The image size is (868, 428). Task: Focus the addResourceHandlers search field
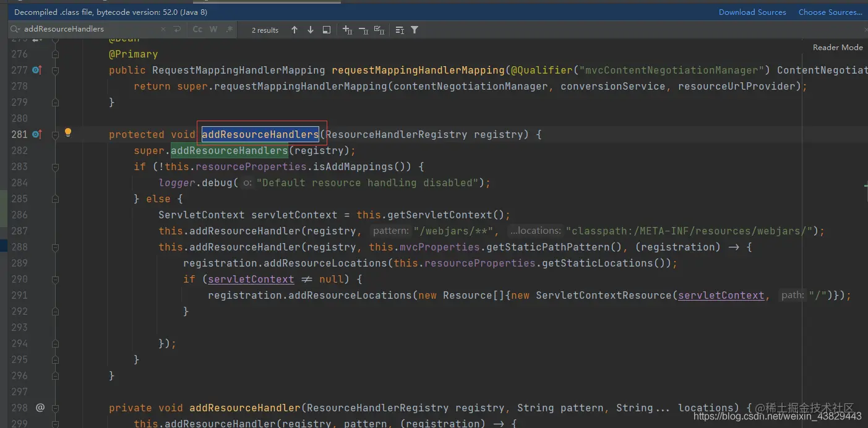coord(90,29)
